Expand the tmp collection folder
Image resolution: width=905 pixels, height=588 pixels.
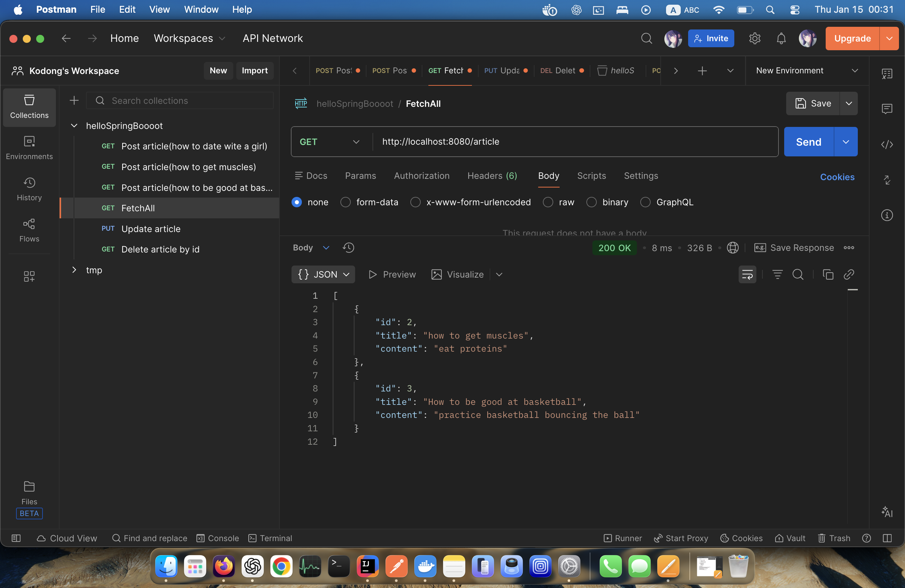point(74,270)
